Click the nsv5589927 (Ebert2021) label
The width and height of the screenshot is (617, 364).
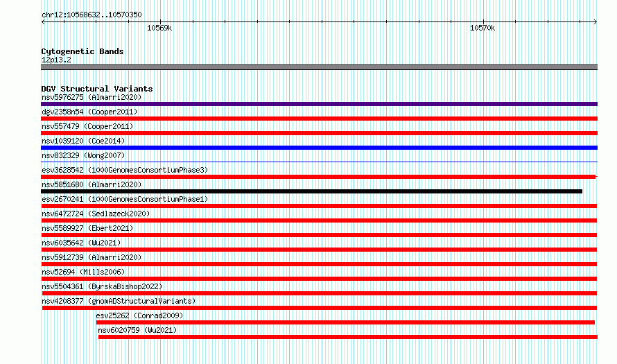click(87, 228)
